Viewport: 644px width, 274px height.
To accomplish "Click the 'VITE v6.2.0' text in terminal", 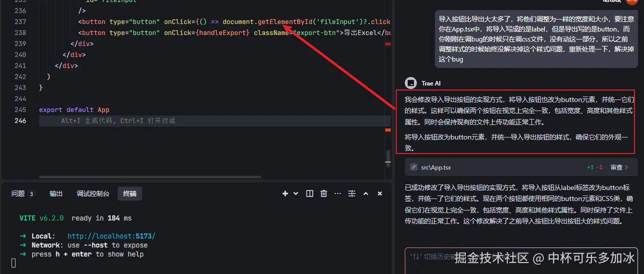I will (42, 218).
